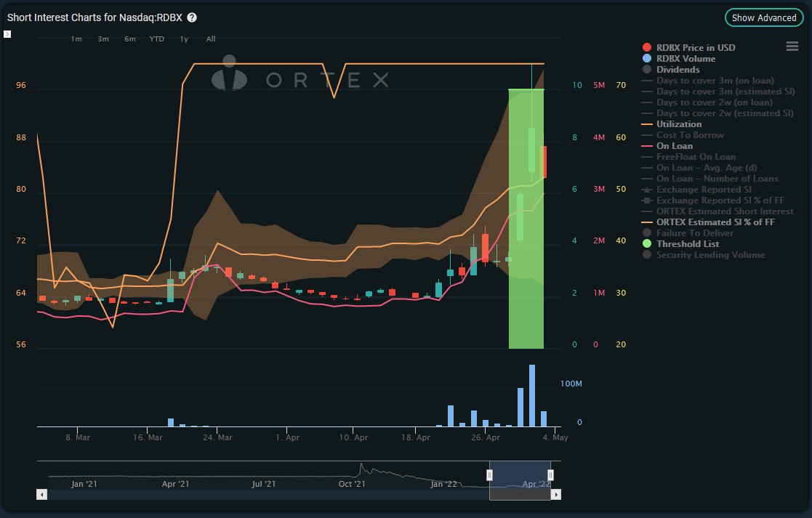Show ORTEX Estimated Short Interest series
The height and width of the screenshot is (518, 812).
[x=717, y=211]
